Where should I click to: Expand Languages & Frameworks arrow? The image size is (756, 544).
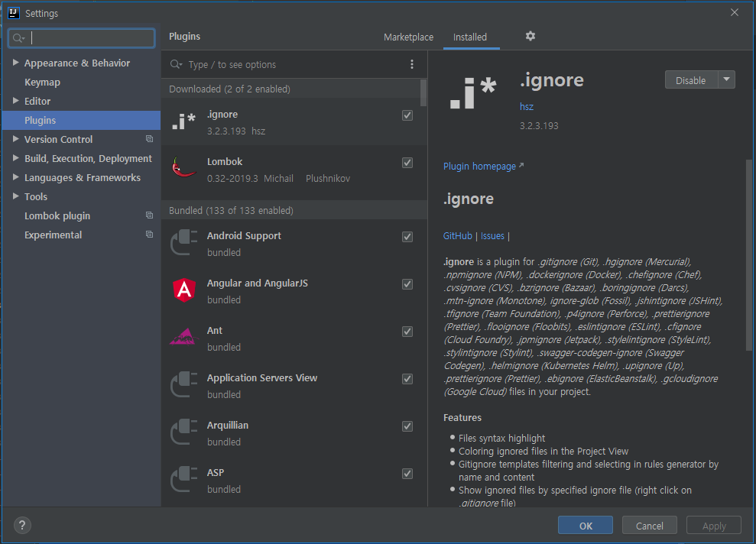(x=15, y=177)
